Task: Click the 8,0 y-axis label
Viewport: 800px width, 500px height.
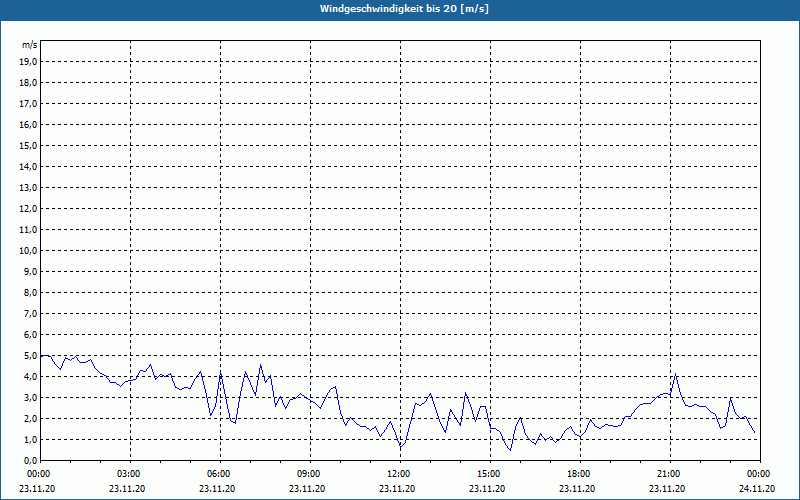Action: coord(30,293)
